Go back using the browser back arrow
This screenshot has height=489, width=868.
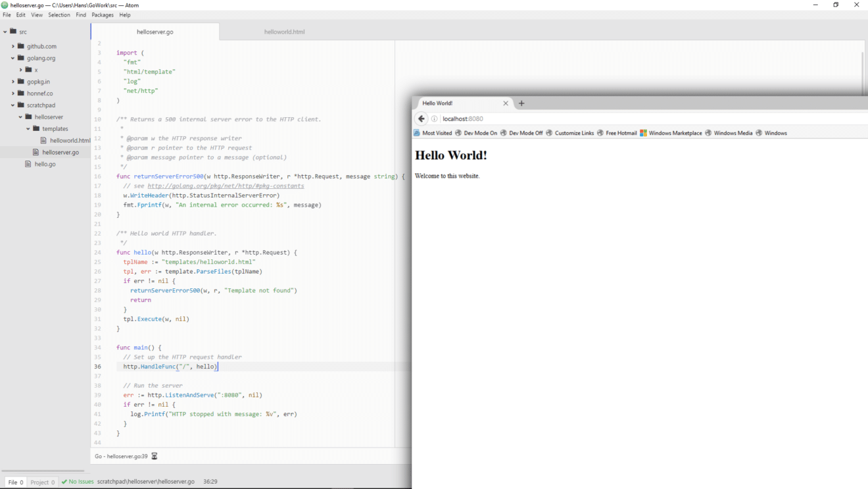[422, 118]
